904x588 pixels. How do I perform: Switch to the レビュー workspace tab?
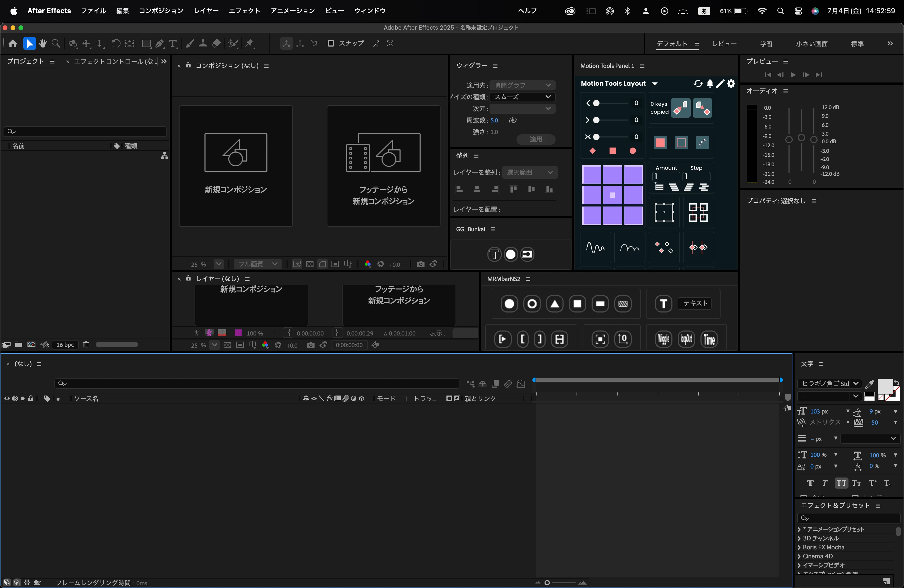pyautogui.click(x=724, y=44)
